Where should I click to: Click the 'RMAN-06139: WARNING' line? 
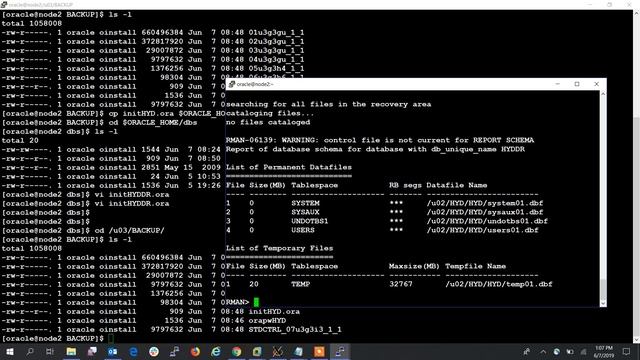380,140
